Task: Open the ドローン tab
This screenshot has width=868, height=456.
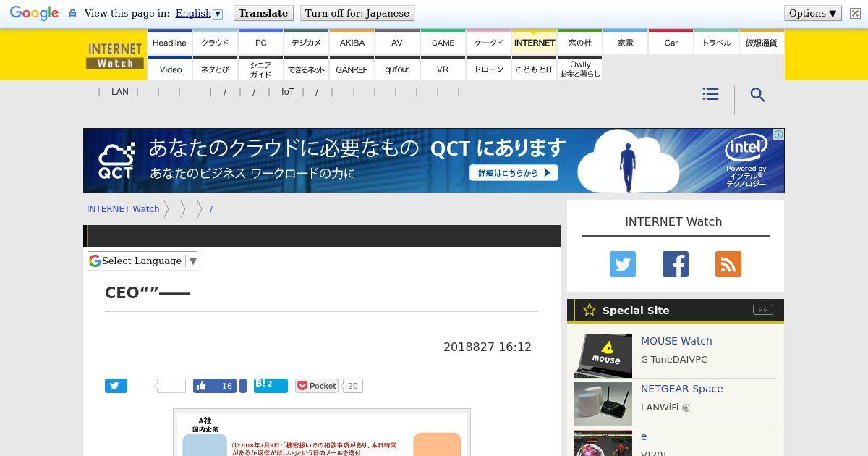Action: pyautogui.click(x=489, y=69)
